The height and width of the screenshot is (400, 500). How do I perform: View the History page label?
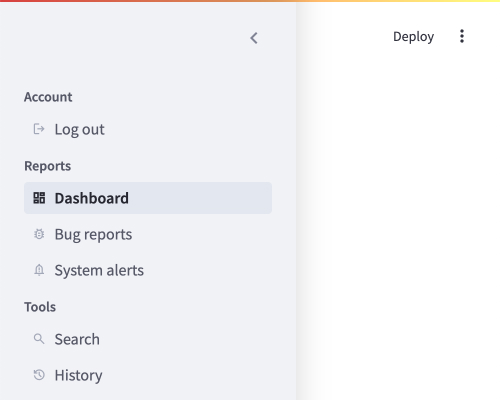[78, 376]
